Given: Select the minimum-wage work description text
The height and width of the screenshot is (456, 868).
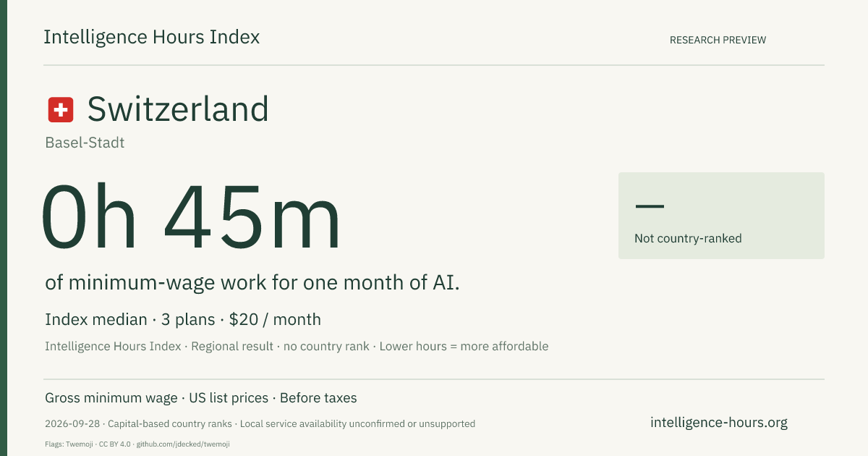Looking at the screenshot, I should [252, 282].
